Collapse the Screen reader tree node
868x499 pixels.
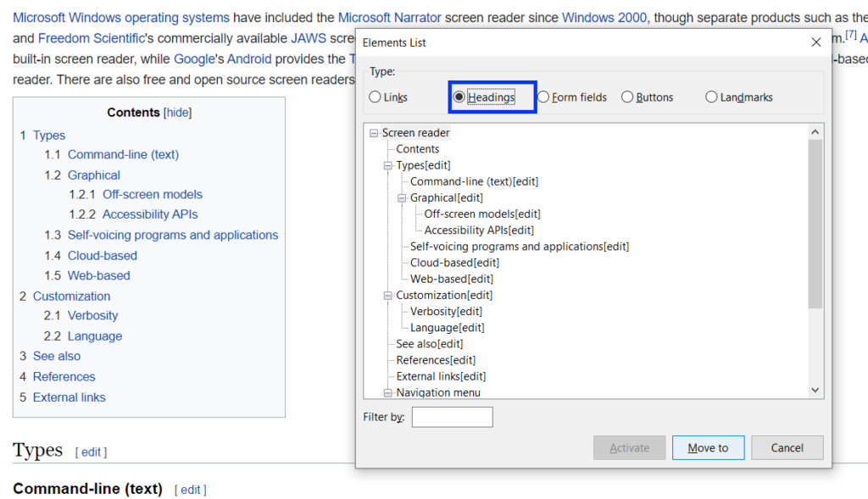point(374,133)
